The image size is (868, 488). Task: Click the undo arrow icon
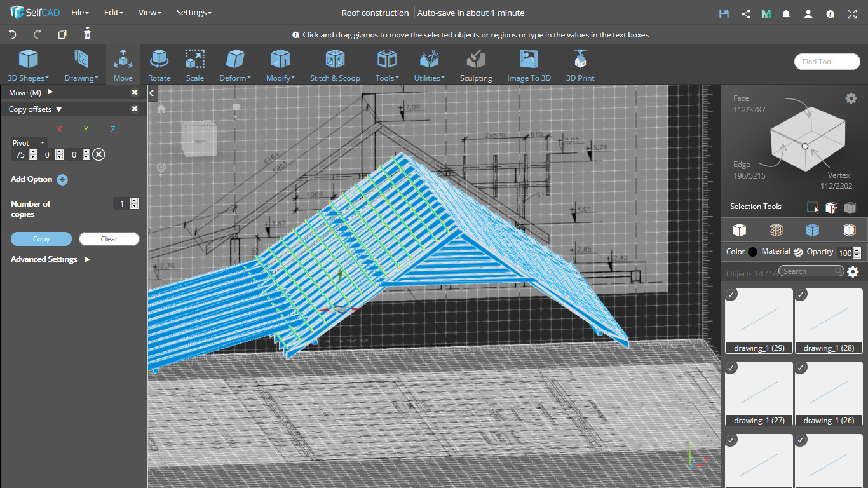coord(12,34)
